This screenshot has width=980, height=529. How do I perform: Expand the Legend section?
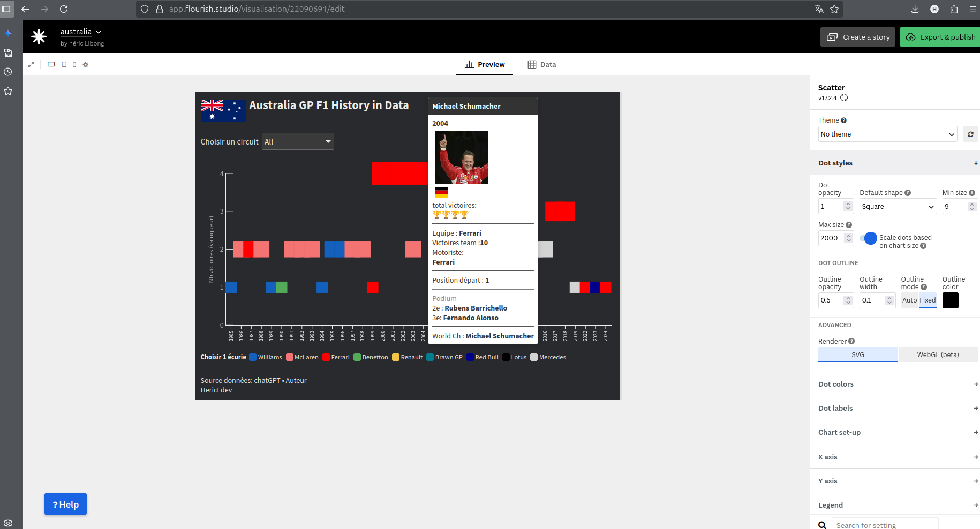coord(895,505)
